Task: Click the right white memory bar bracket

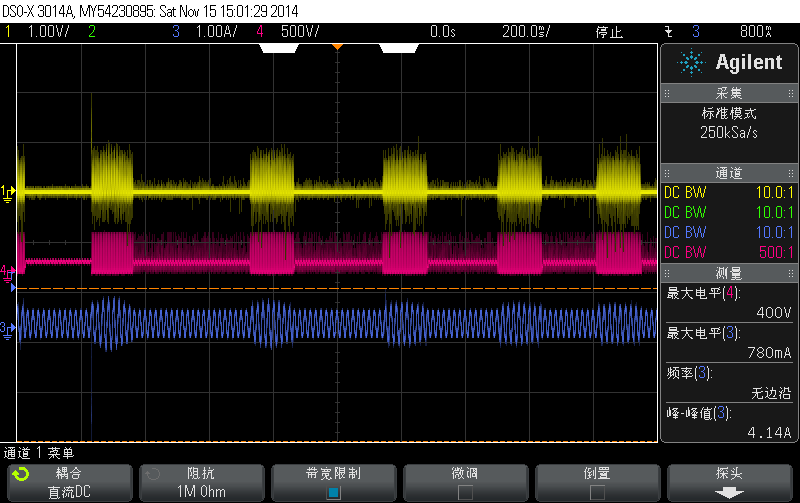Action: tap(399, 48)
